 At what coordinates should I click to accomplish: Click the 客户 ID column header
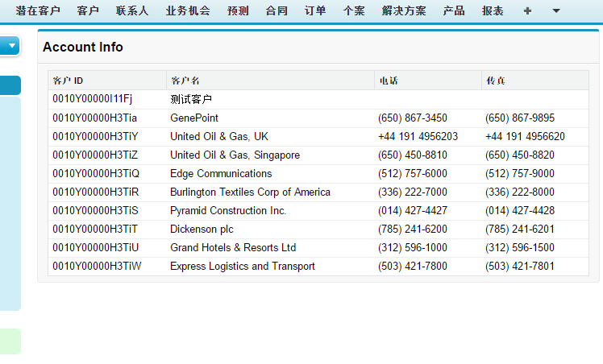(107, 81)
